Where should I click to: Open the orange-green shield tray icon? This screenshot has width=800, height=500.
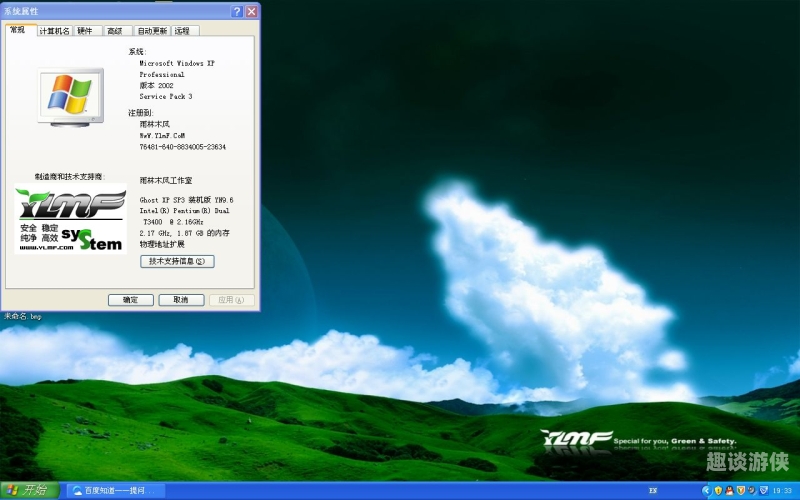740,491
